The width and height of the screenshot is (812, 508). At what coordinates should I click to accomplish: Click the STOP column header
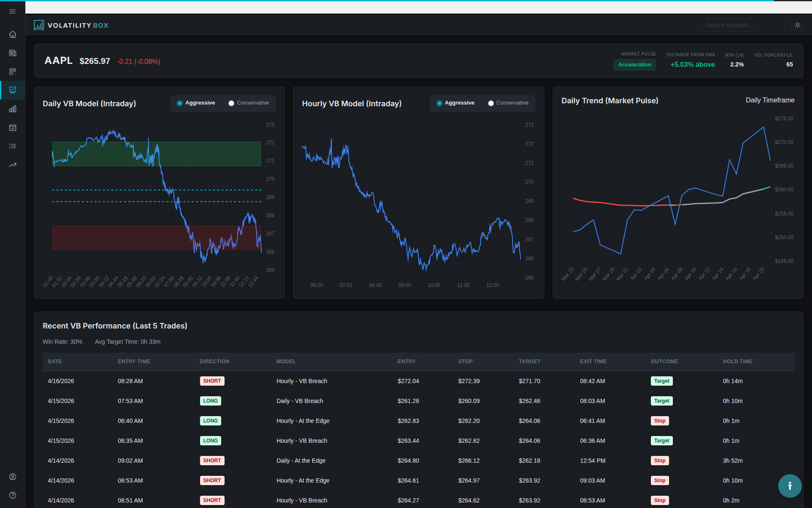(465, 362)
